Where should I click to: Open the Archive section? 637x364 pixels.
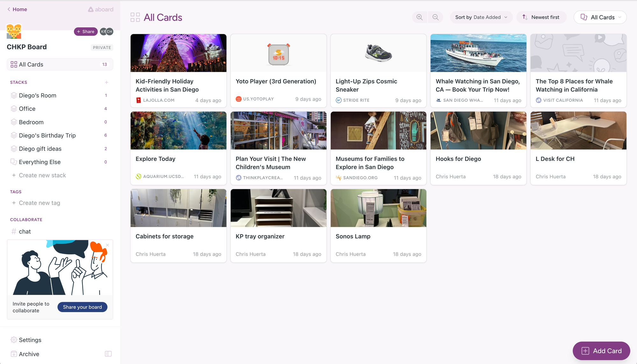29,354
